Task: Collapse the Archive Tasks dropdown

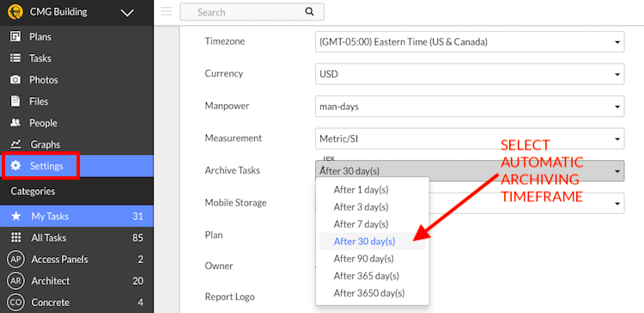Action: (x=470, y=171)
